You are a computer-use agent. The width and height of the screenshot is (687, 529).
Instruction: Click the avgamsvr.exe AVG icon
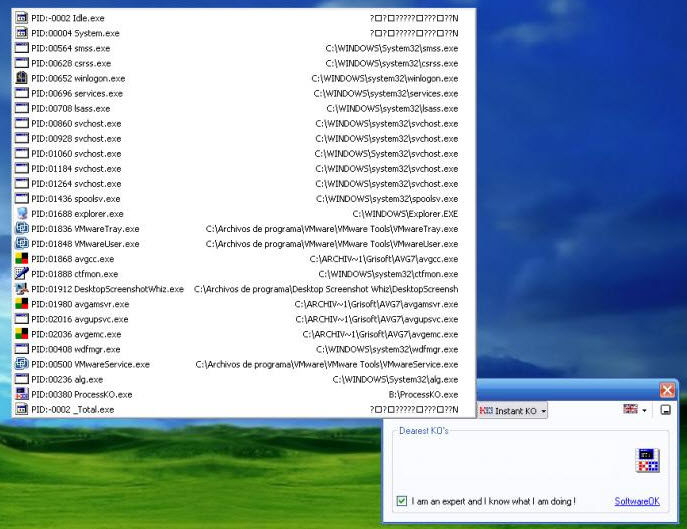21,304
